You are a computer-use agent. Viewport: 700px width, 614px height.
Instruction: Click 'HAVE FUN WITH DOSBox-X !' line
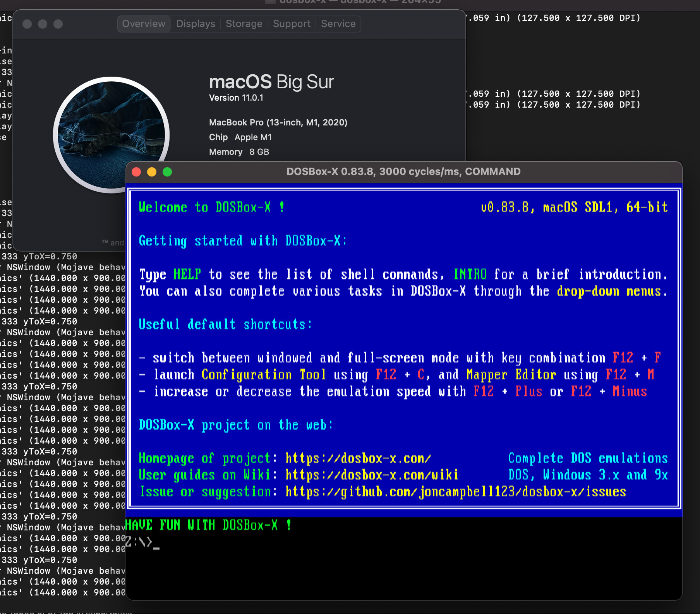(209, 525)
